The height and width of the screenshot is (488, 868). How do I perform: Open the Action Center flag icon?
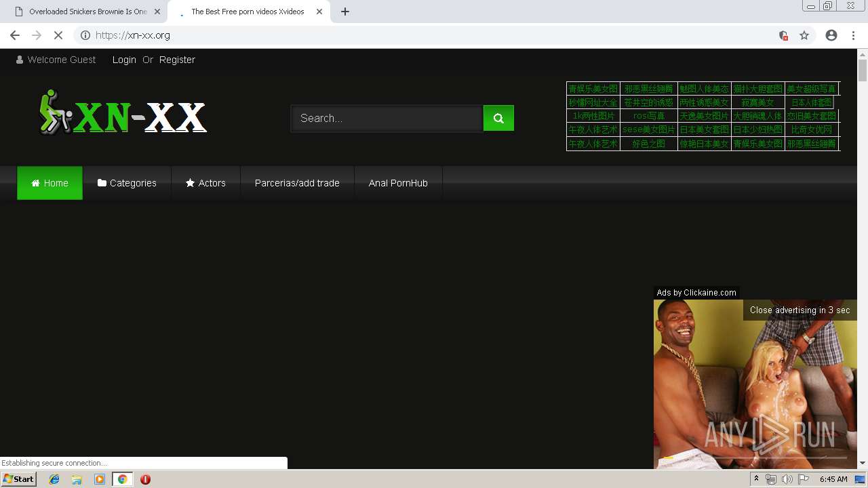click(803, 479)
